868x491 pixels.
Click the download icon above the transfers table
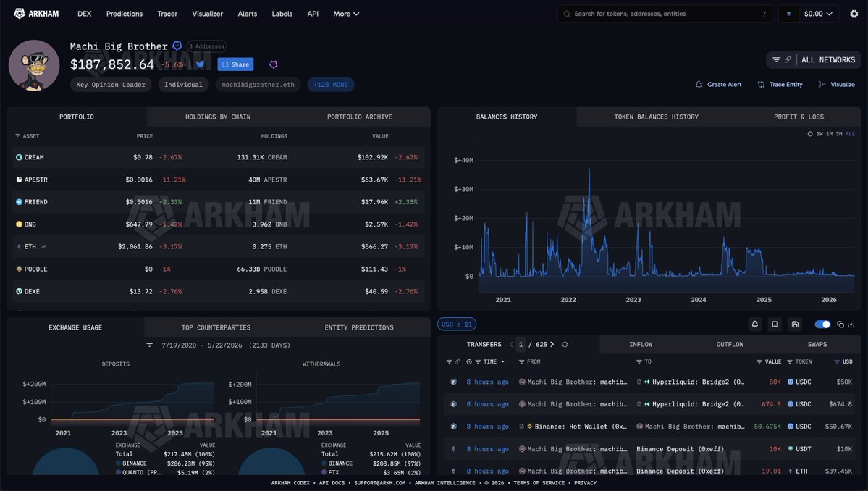click(x=851, y=324)
